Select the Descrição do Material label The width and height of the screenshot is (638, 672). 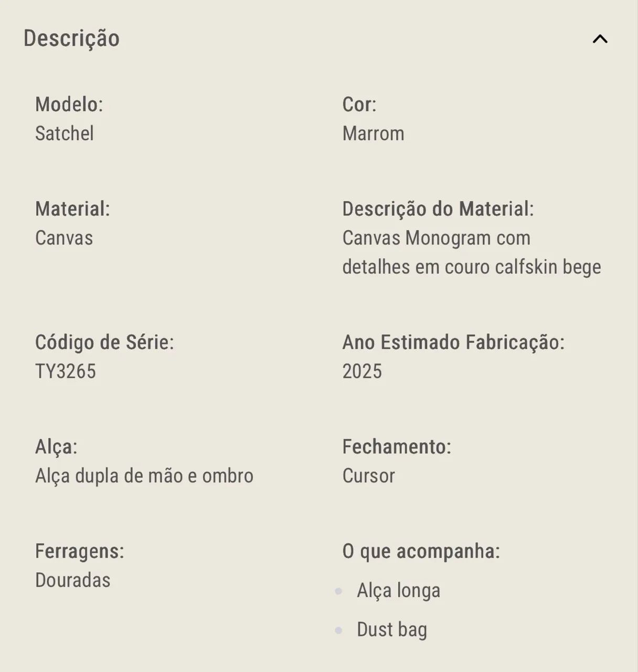pos(438,209)
